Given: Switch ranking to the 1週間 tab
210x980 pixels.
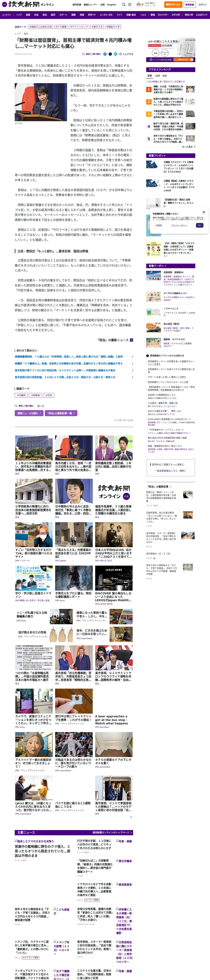Looking at the screenshot, I should pyautogui.click(x=157, y=76).
